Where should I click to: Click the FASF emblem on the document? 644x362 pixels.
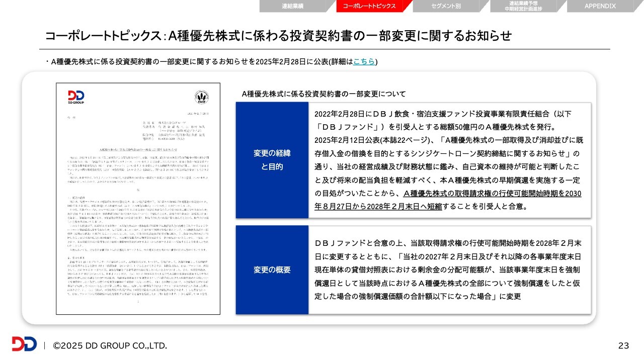(202, 97)
